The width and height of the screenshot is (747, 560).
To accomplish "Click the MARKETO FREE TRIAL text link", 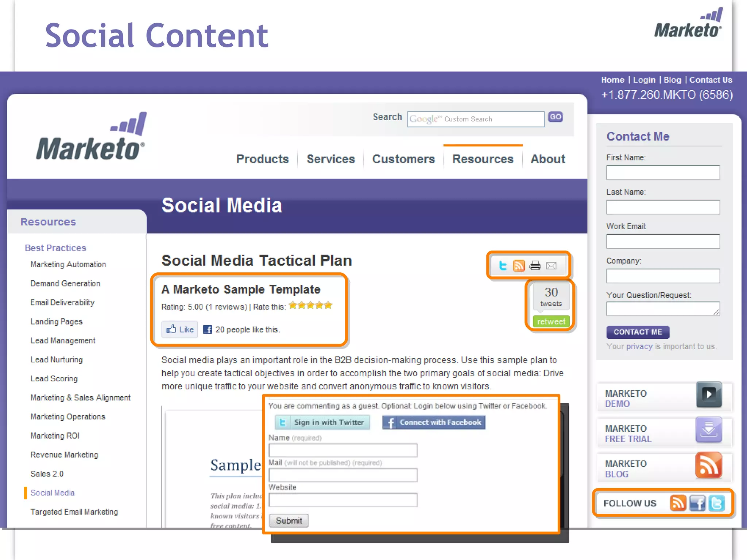I will (x=628, y=433).
